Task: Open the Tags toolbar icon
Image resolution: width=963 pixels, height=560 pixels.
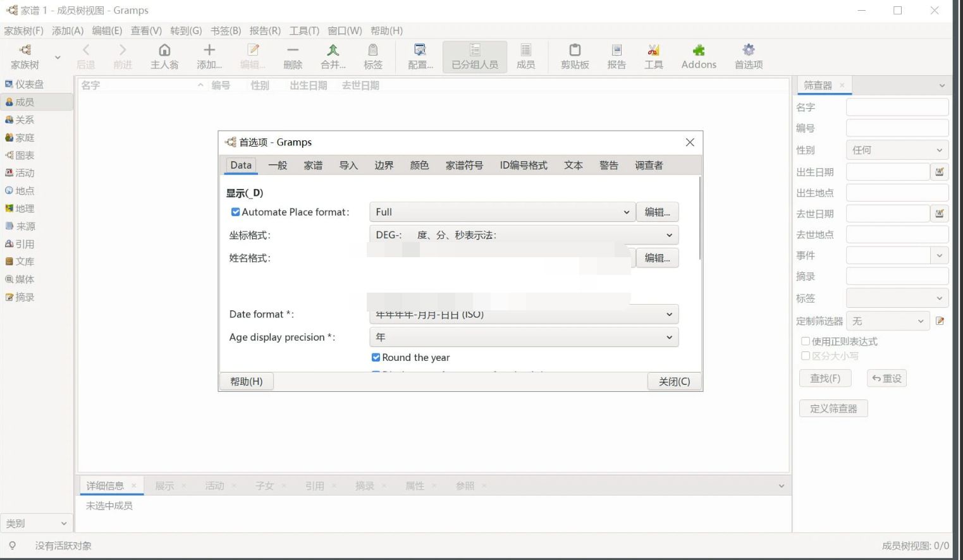Action: pos(372,56)
